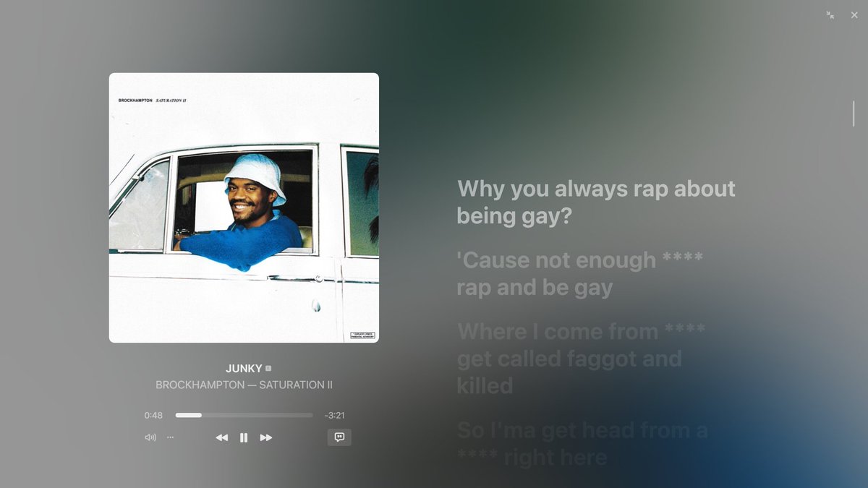
Task: Seek on the playback progress bar
Action: (x=244, y=415)
